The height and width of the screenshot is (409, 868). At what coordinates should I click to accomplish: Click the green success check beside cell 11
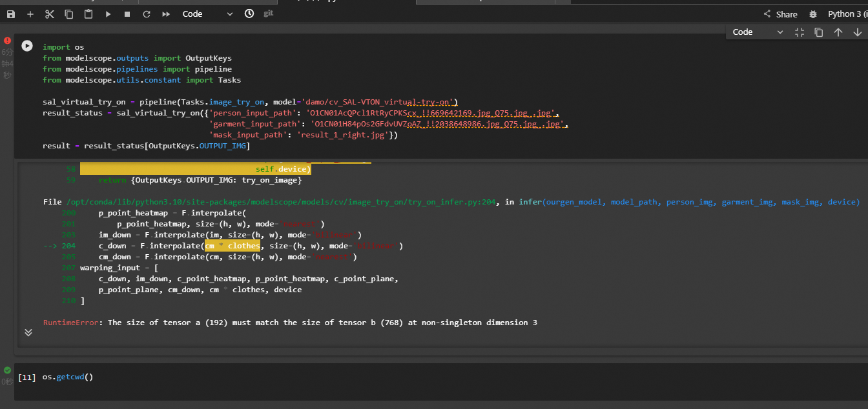(x=7, y=370)
